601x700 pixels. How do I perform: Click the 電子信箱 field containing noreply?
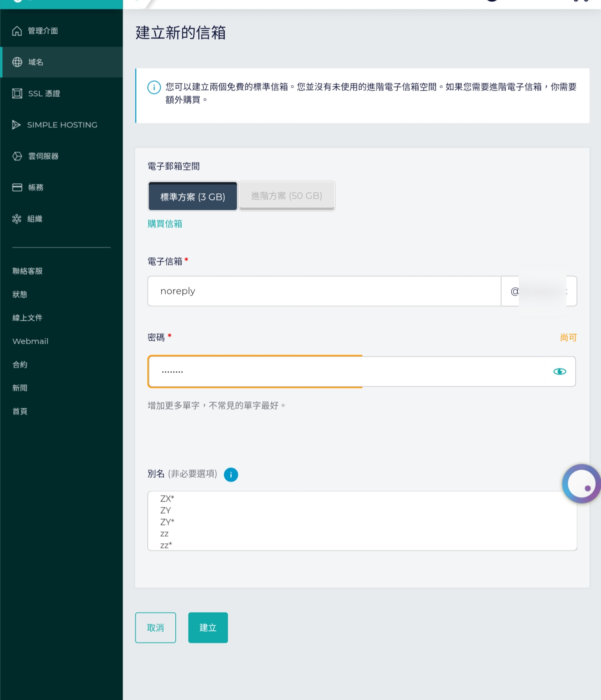tap(324, 291)
